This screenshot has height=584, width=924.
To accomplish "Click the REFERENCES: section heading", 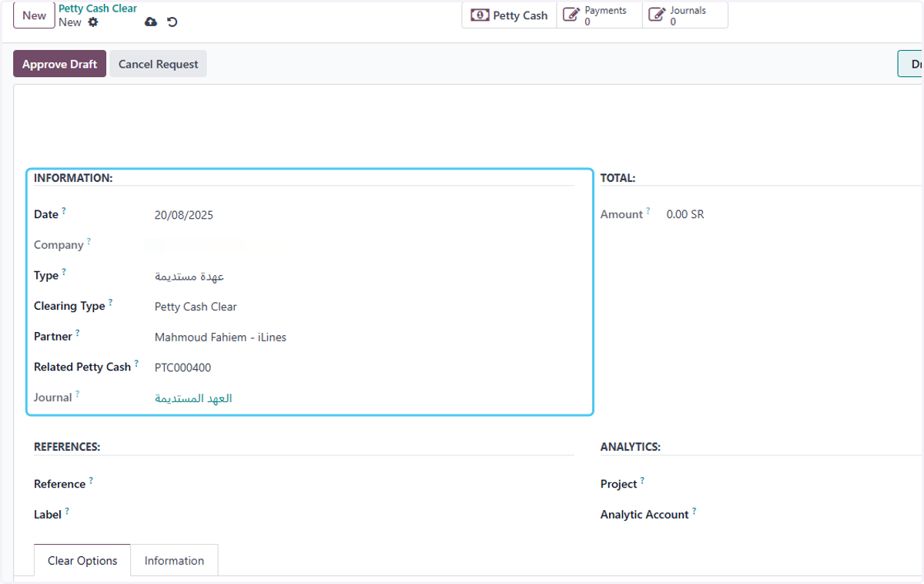I will (x=67, y=447).
